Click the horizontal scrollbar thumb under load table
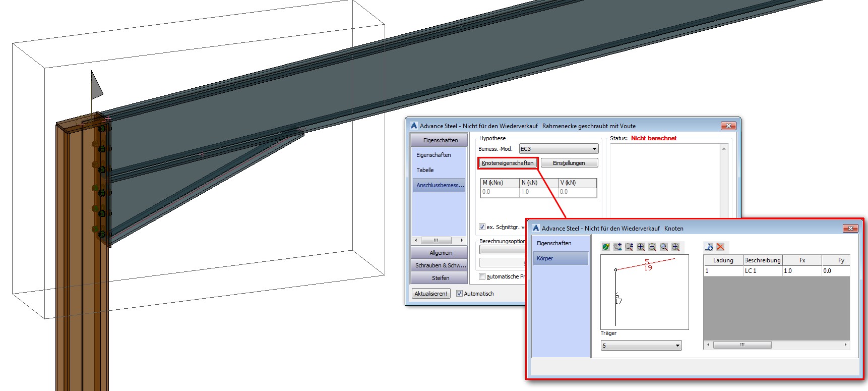Screen dimensions: 868x391 (742, 345)
